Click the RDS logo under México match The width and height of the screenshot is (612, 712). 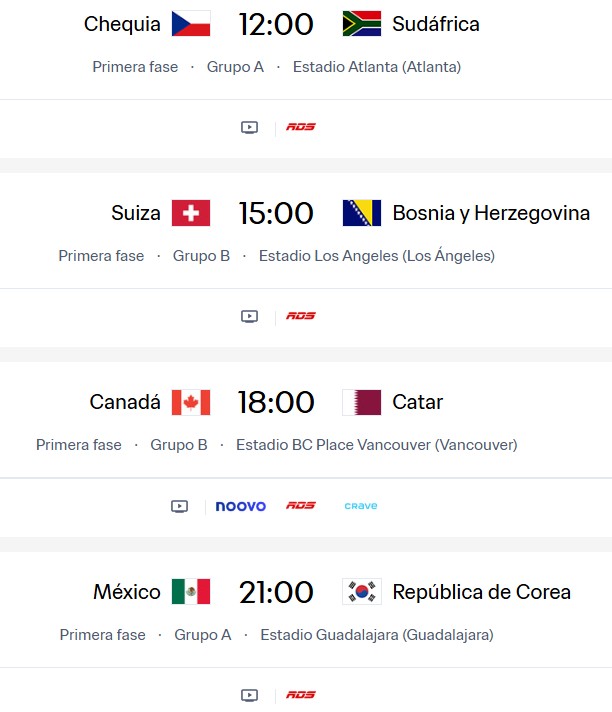click(301, 695)
